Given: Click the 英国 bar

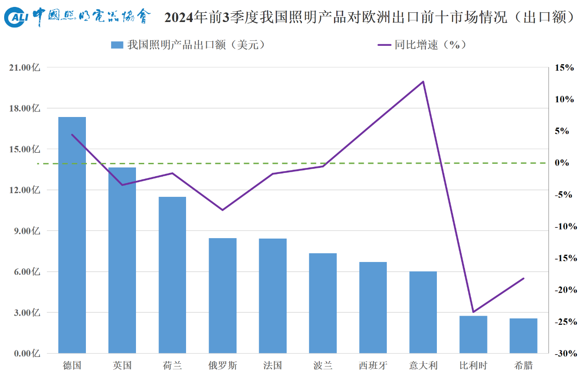Looking at the screenshot, I should 122,260.
